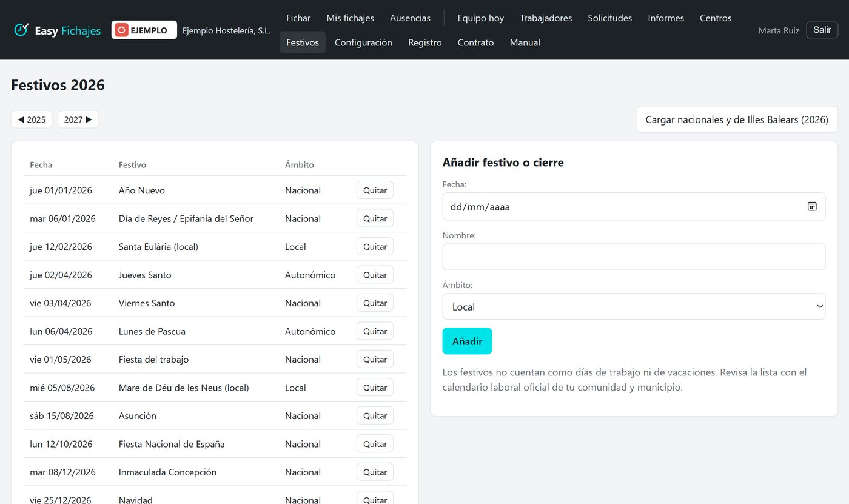The width and height of the screenshot is (849, 504).
Task: Open the Manual link in navigation
Action: pos(525,42)
